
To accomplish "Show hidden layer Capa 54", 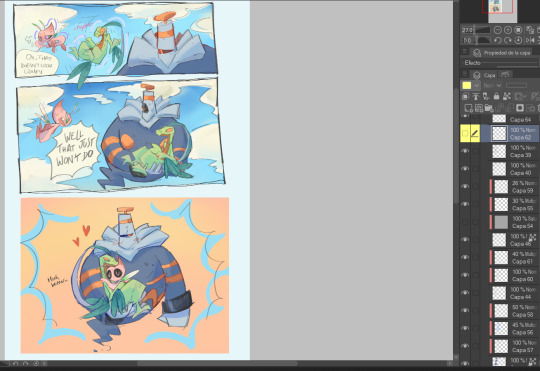I will click(465, 222).
